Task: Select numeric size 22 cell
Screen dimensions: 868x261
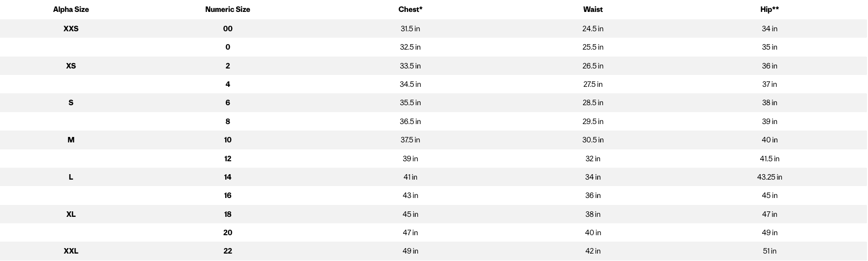Action: pyautogui.click(x=228, y=251)
